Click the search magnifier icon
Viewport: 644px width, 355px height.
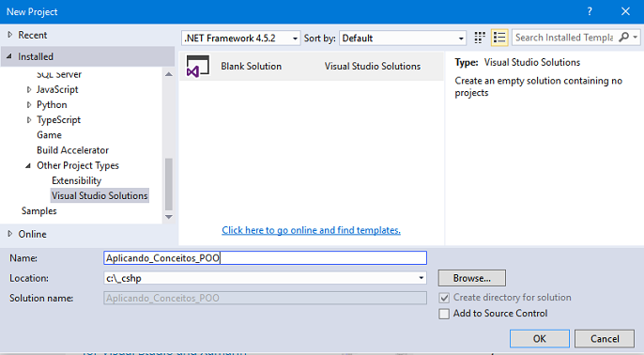[624, 38]
